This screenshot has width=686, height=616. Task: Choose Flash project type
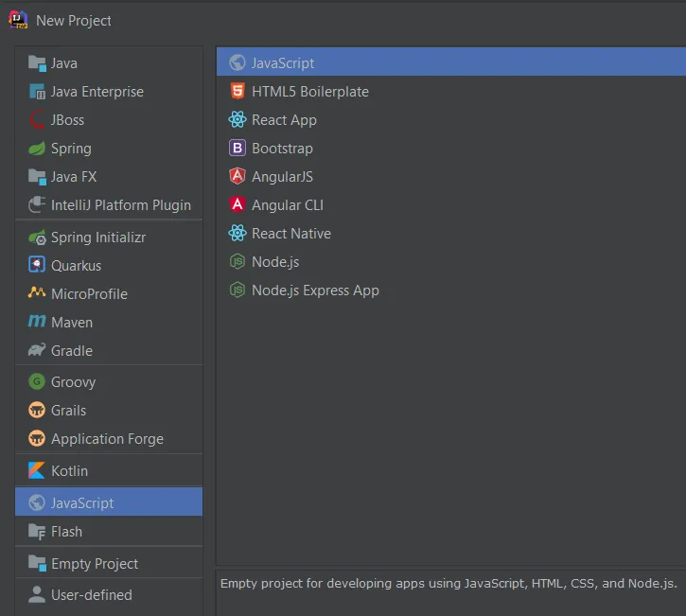coord(109,532)
